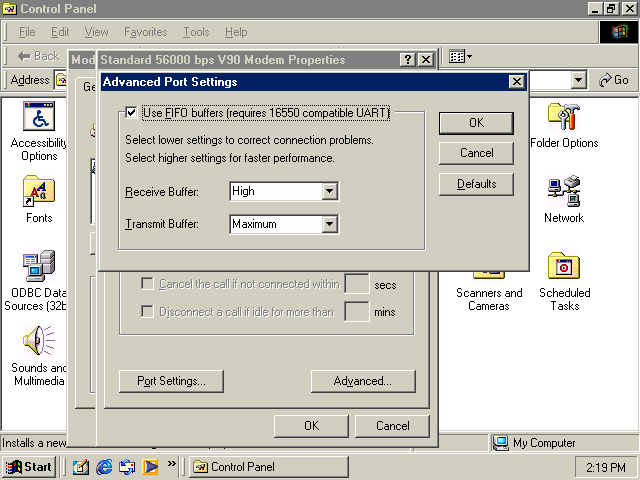
Task: Open the Favorites menu
Action: coord(146,32)
